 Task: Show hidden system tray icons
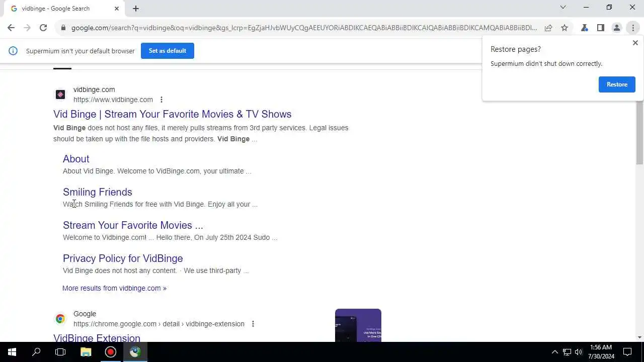[x=555, y=352]
